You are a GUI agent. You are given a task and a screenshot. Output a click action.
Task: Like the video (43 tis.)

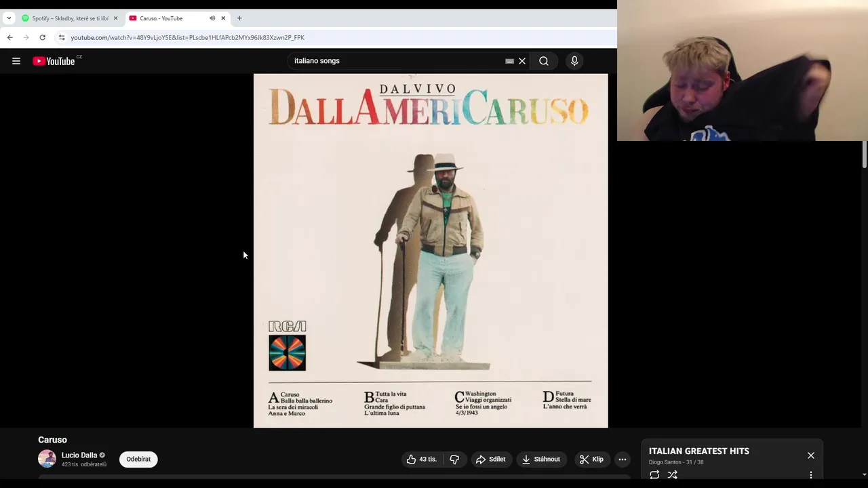pos(422,459)
